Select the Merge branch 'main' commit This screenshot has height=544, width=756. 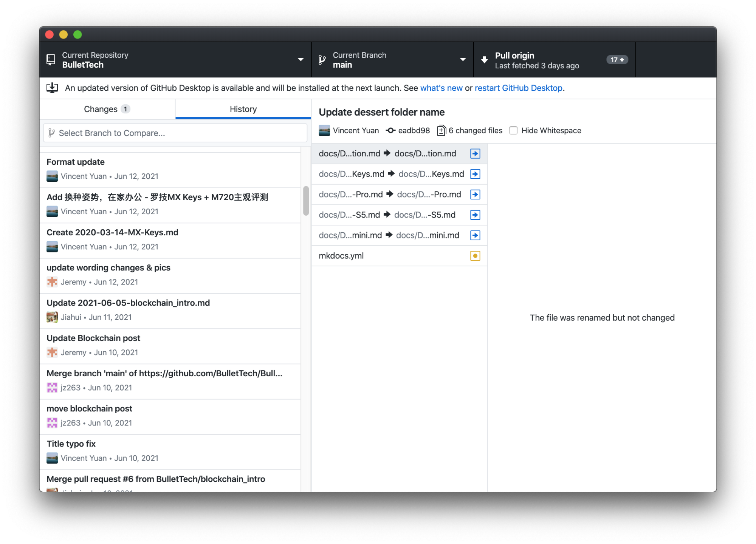[170, 381]
